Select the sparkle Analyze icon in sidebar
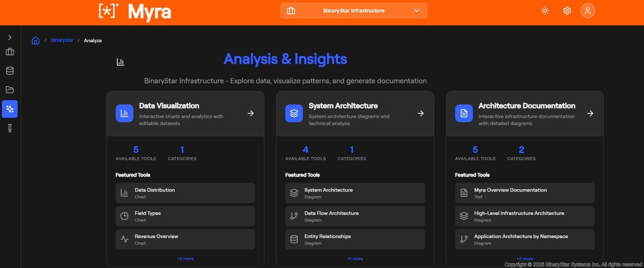 tap(10, 109)
